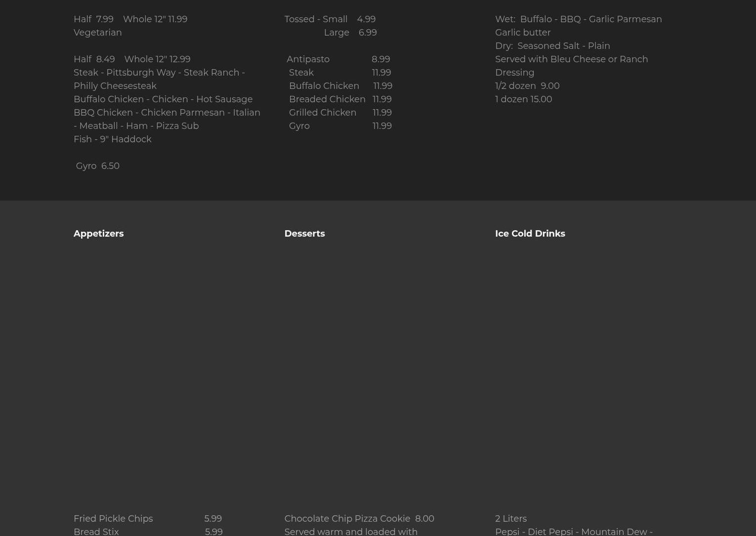The width and height of the screenshot is (756, 536).
Task: Click the Tossed - Small salad price line
Action: point(330,19)
